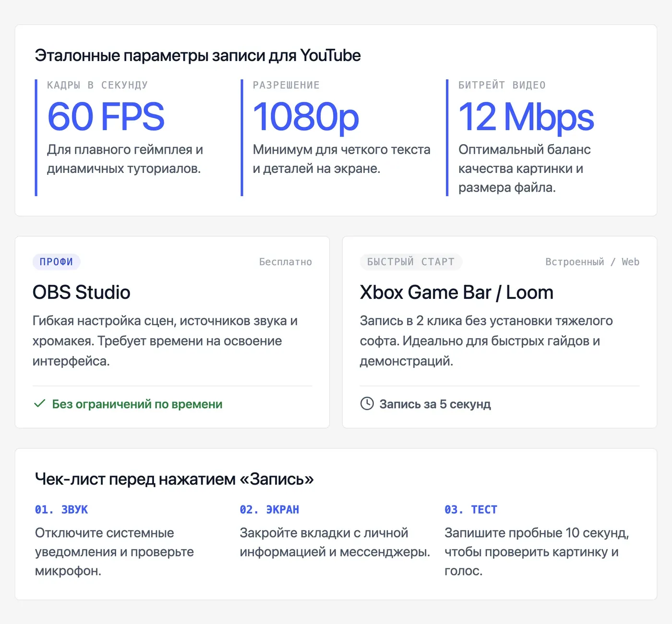Click OBS description Гибкая настройка сцен
This screenshot has height=624, width=672.
[x=165, y=341]
